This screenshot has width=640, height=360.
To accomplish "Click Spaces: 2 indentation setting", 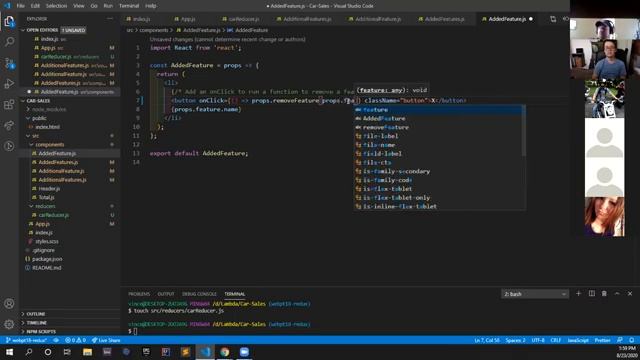I will 516,340.
